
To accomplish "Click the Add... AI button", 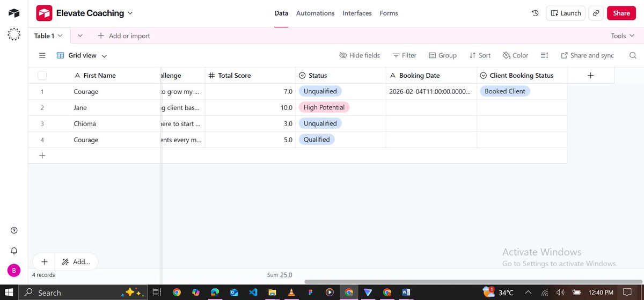I will pos(76,262).
